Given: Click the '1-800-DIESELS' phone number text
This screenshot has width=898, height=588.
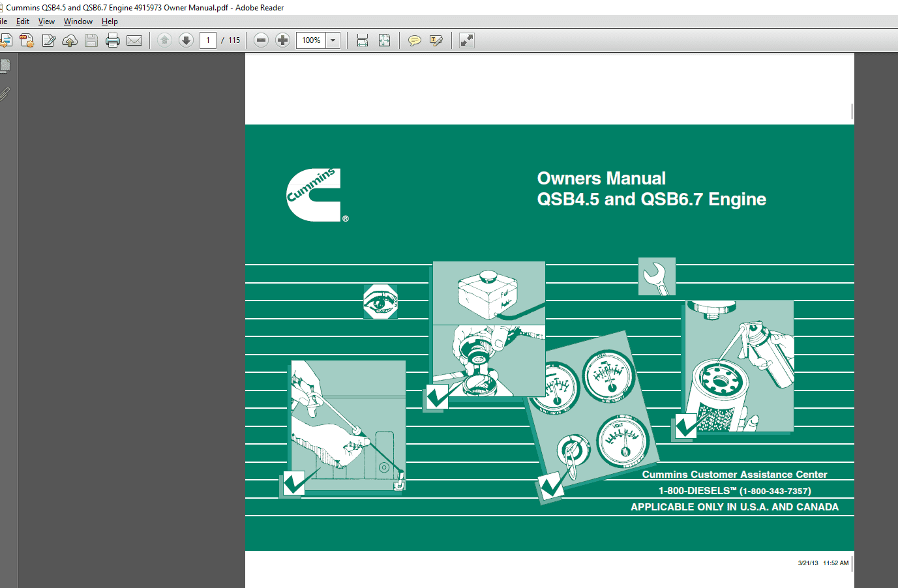Looking at the screenshot, I should coord(734,491).
